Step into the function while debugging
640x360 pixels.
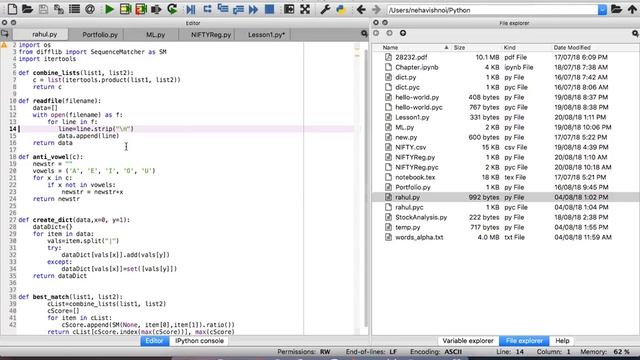[222, 9]
